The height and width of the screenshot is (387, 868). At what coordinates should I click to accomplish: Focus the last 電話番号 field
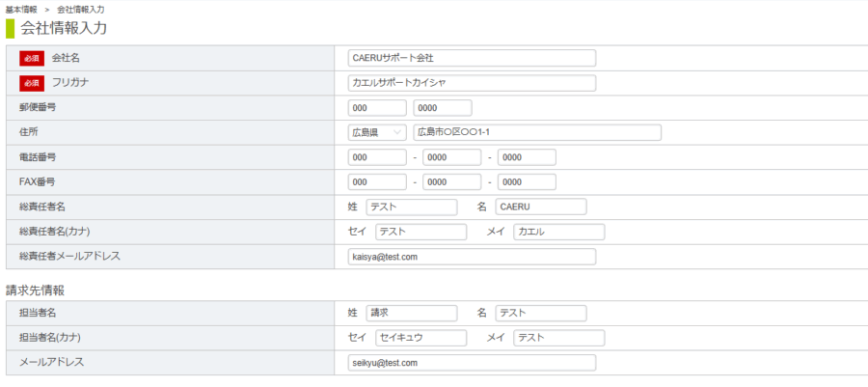point(527,157)
